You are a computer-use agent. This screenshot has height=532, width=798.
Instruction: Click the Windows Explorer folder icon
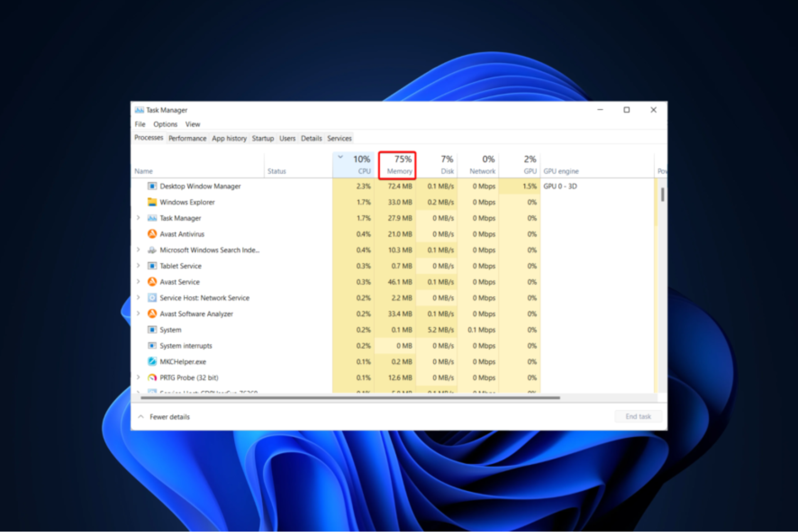[152, 202]
